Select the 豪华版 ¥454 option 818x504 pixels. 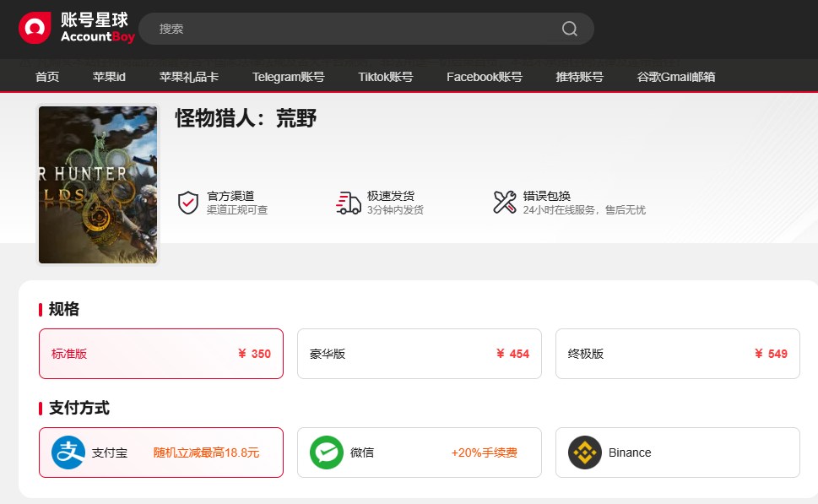pyautogui.click(x=420, y=354)
